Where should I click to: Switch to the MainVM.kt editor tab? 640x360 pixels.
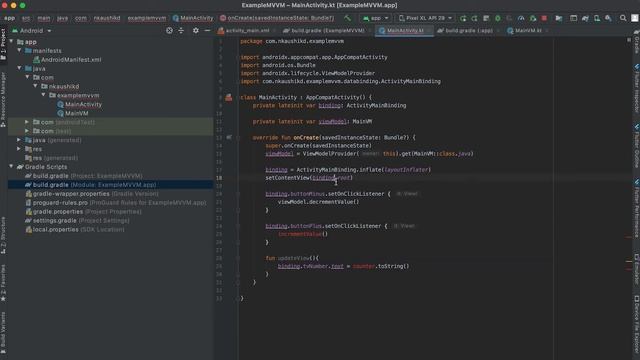[527, 31]
